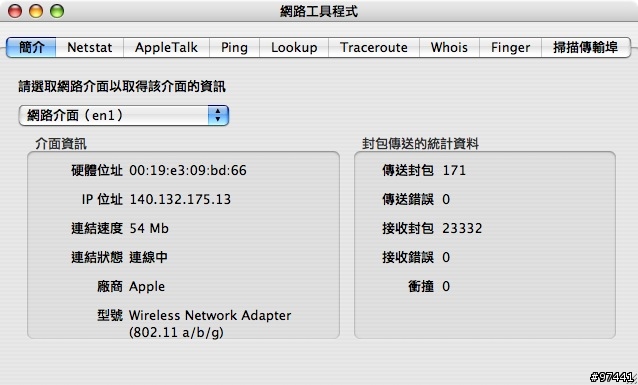This screenshot has height=385, width=638.
Task: Select the Whois tab
Action: tap(449, 48)
